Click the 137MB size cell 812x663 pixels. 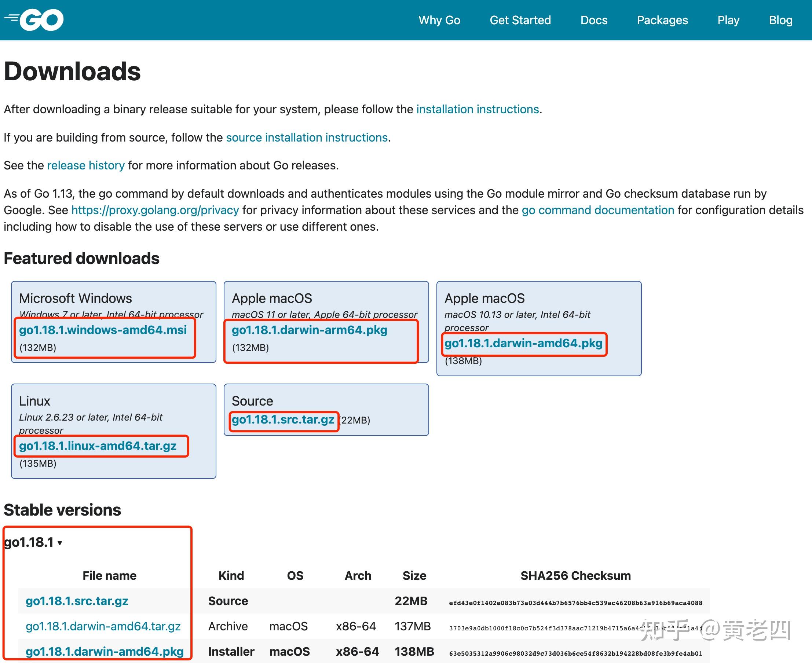coord(413,626)
